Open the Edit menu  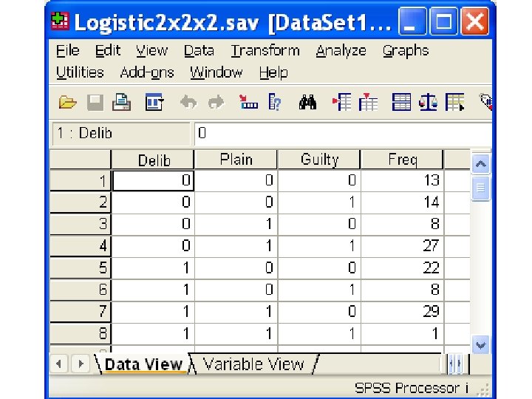pyautogui.click(x=108, y=50)
